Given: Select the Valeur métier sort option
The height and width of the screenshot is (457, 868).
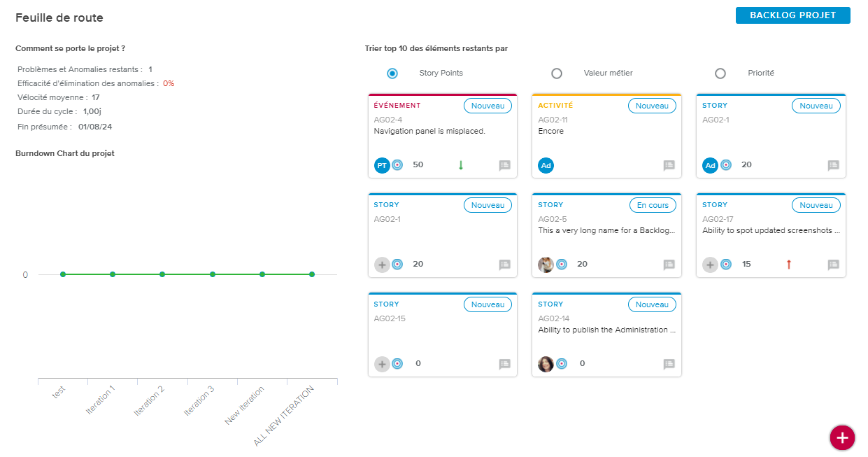Looking at the screenshot, I should pos(557,73).
